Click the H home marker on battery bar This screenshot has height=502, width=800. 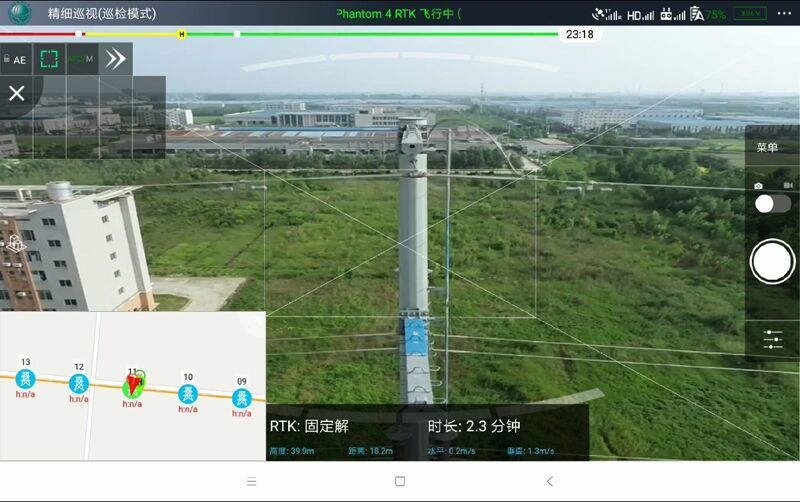coord(181,34)
